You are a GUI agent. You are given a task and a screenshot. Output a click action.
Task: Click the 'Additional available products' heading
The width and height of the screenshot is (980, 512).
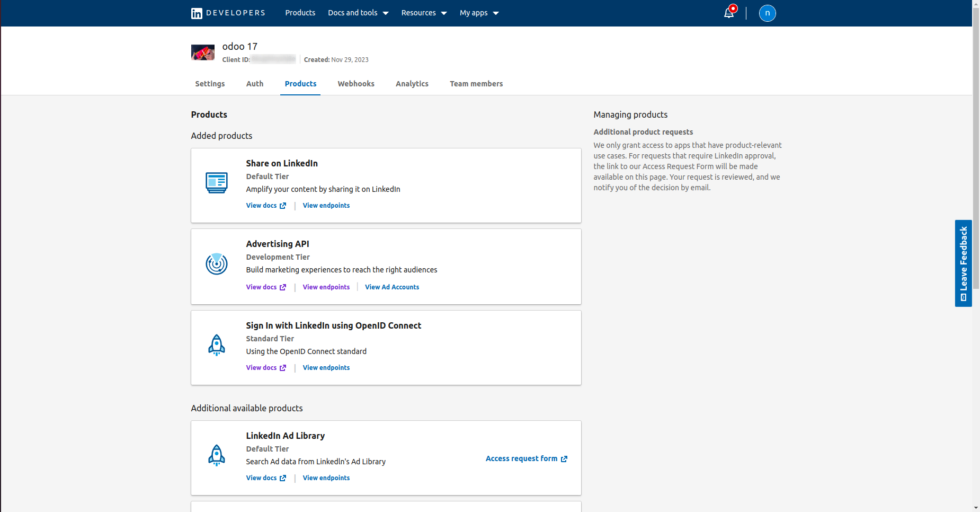pos(247,408)
